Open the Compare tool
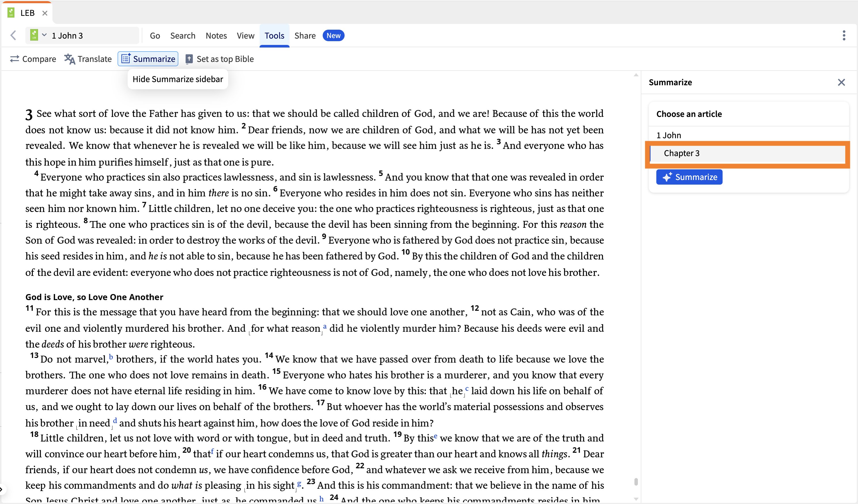 pyautogui.click(x=33, y=58)
